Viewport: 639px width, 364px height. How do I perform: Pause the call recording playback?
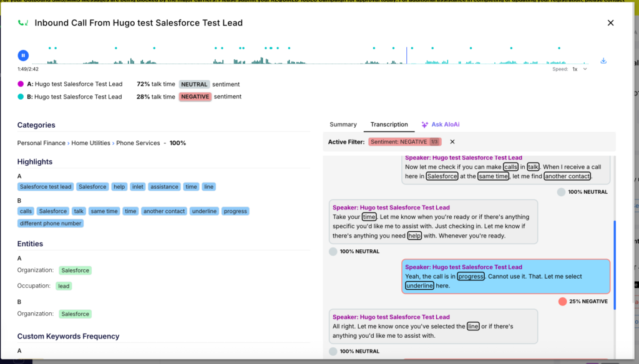click(x=23, y=55)
